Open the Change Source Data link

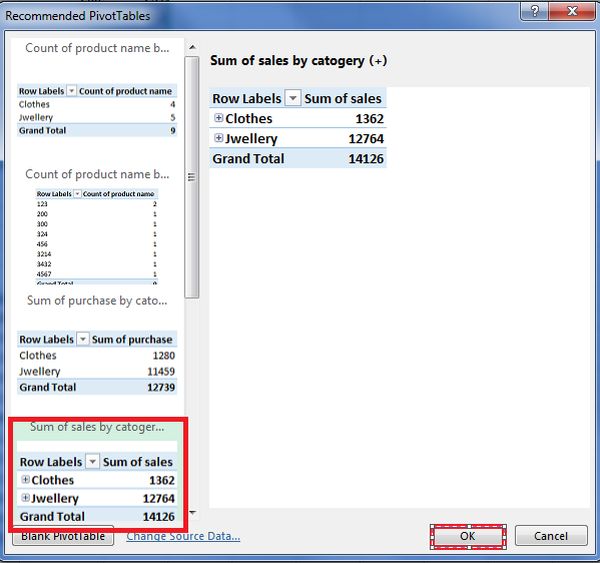(183, 536)
